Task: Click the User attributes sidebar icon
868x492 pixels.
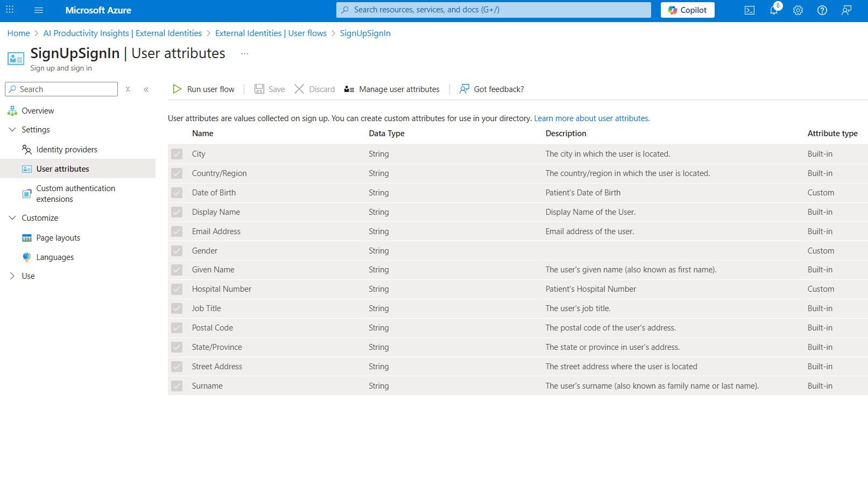Action: pyautogui.click(x=27, y=169)
